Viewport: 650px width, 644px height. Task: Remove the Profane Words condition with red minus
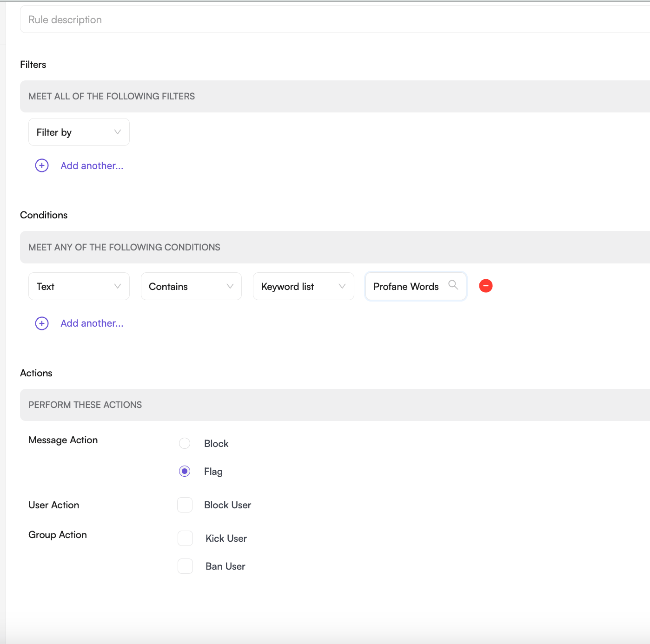[x=486, y=286]
